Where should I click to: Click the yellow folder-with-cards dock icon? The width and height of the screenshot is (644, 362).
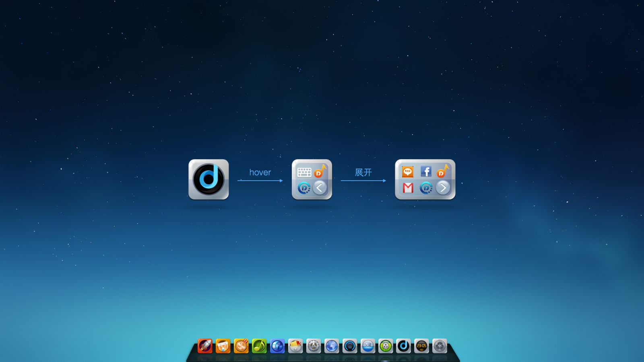pos(295,346)
